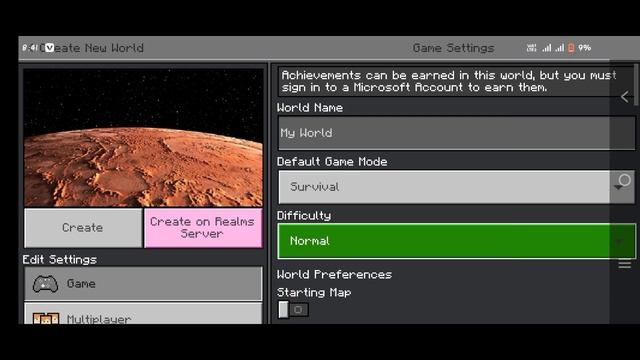This screenshot has width=640, height=360.
Task: Click the World Name label
Action: pyautogui.click(x=310, y=108)
